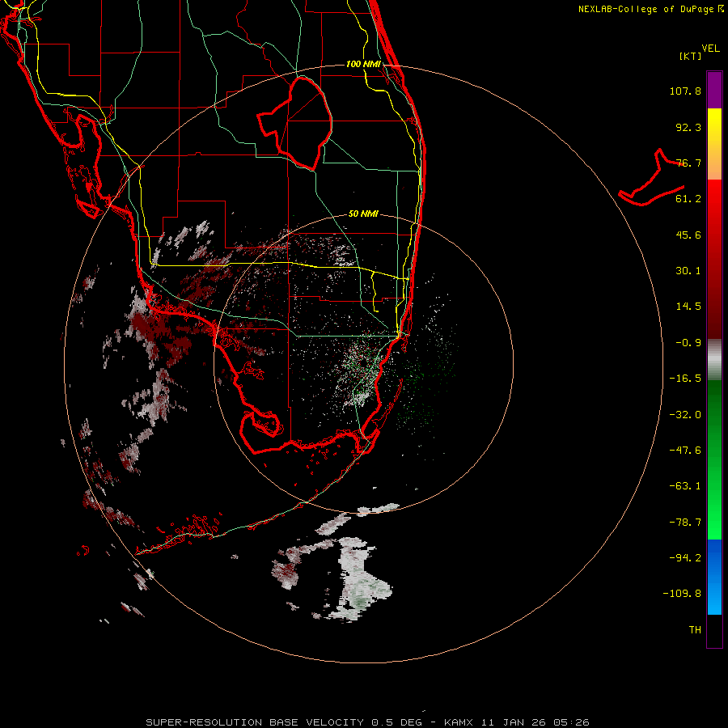The width and height of the screenshot is (728, 728).
Task: Click the VEL legend title
Action: click(x=710, y=49)
